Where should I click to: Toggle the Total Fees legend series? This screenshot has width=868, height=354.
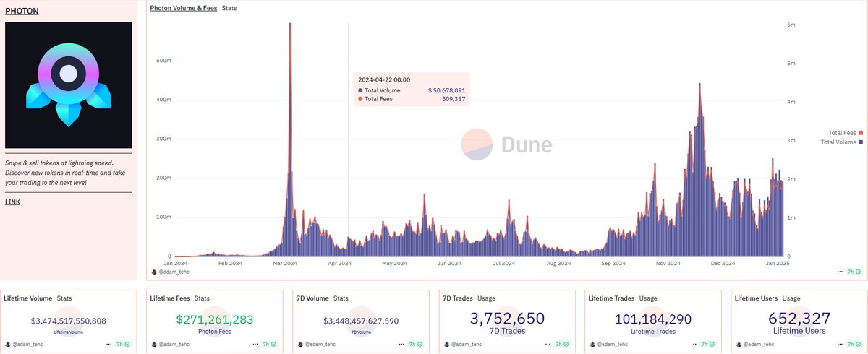(846, 132)
